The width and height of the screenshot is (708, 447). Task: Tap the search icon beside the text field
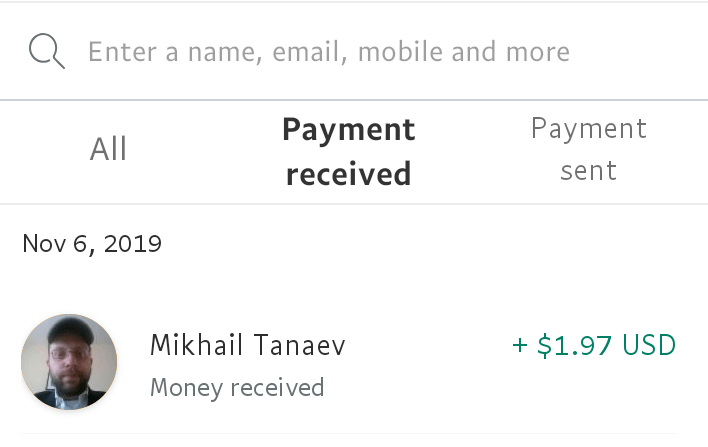click(47, 51)
